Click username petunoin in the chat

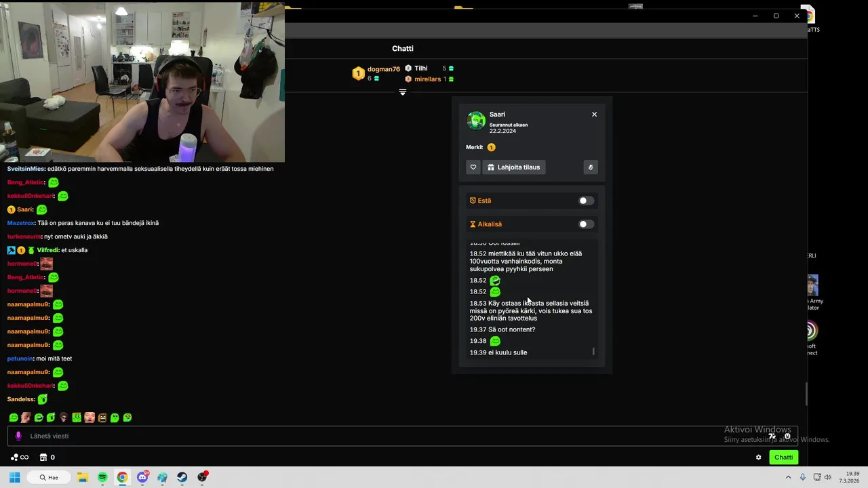click(20, 359)
